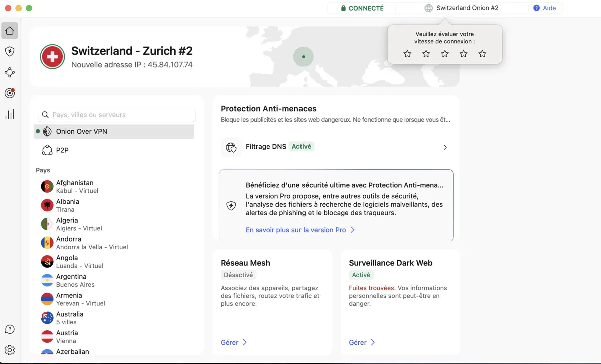Expand Filtrage DNS chevron arrow
601x364 pixels.
(x=445, y=147)
